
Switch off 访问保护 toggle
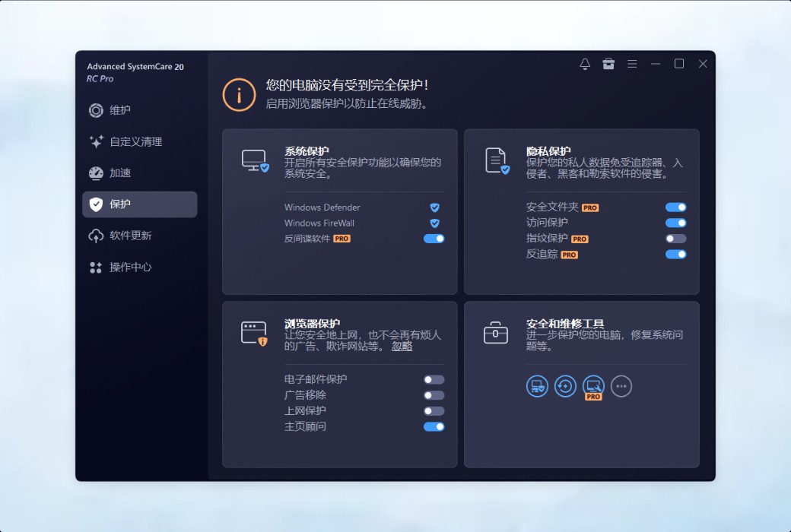(x=675, y=223)
